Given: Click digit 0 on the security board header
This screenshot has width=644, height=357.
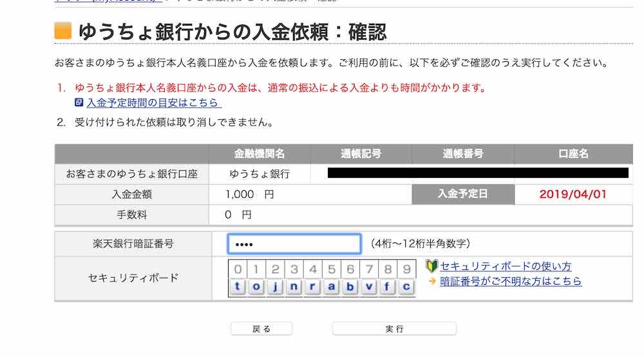Looking at the screenshot, I should tap(238, 269).
